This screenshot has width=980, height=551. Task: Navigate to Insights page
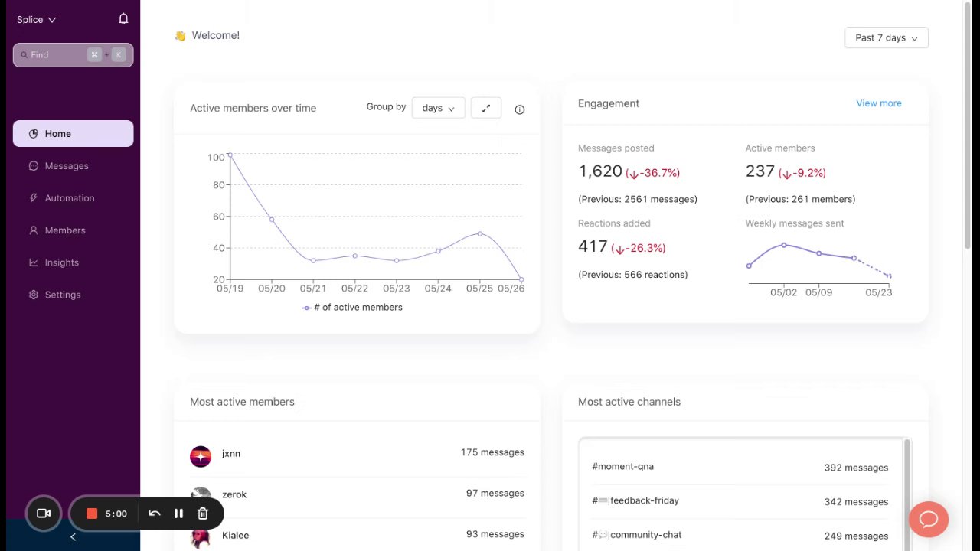pos(61,262)
